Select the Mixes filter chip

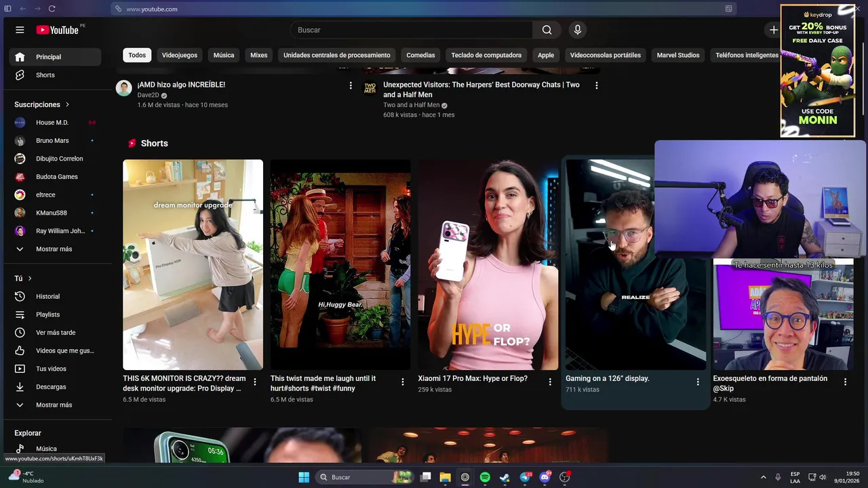[x=259, y=55]
